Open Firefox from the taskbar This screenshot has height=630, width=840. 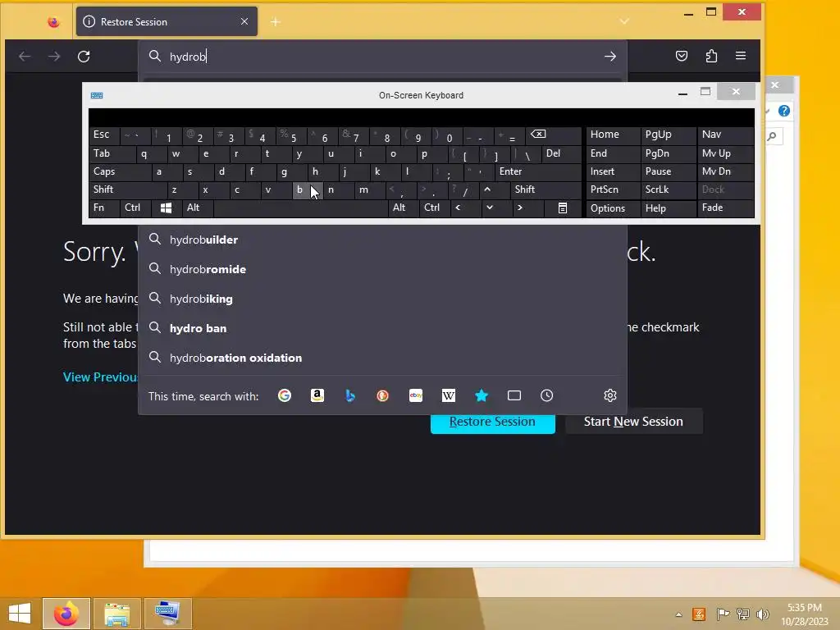[x=66, y=614]
